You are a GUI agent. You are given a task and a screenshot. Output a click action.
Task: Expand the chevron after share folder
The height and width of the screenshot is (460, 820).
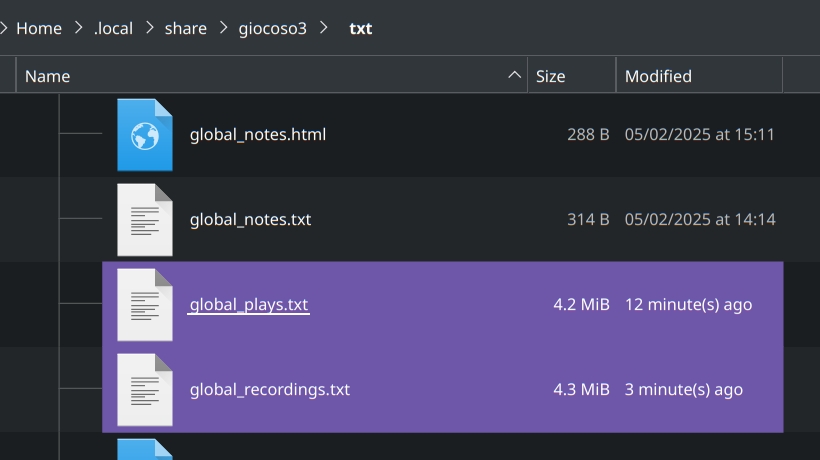(x=222, y=29)
